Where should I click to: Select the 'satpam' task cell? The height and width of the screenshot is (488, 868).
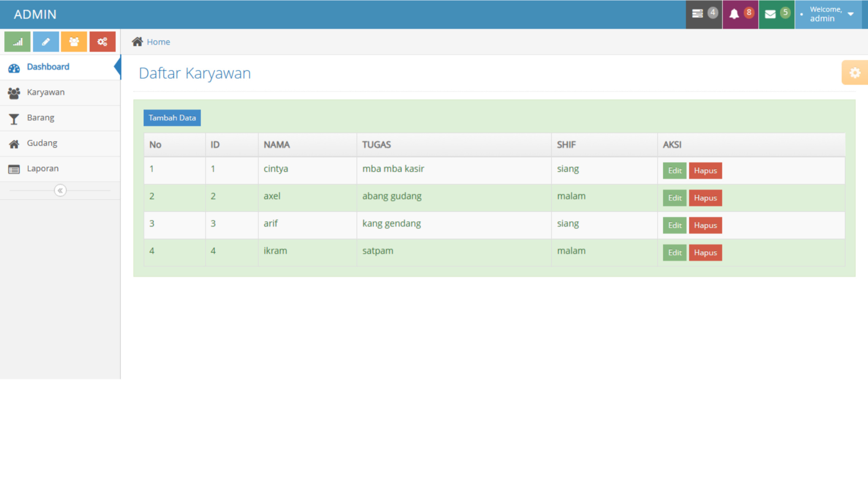[x=454, y=252]
